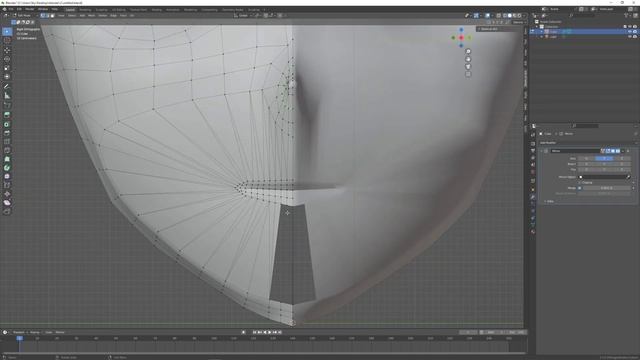Open the Edit menu
This screenshot has height=360, width=640.
(19, 9)
